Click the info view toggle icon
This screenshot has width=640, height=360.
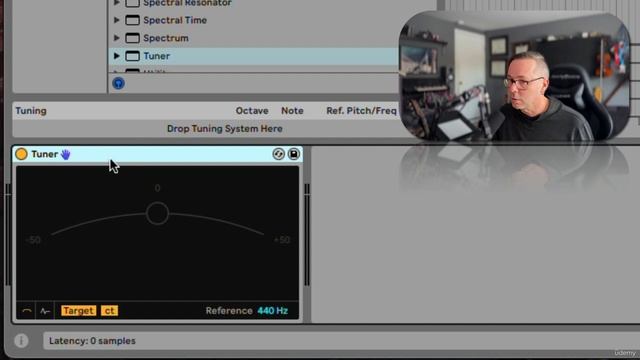[x=21, y=340]
